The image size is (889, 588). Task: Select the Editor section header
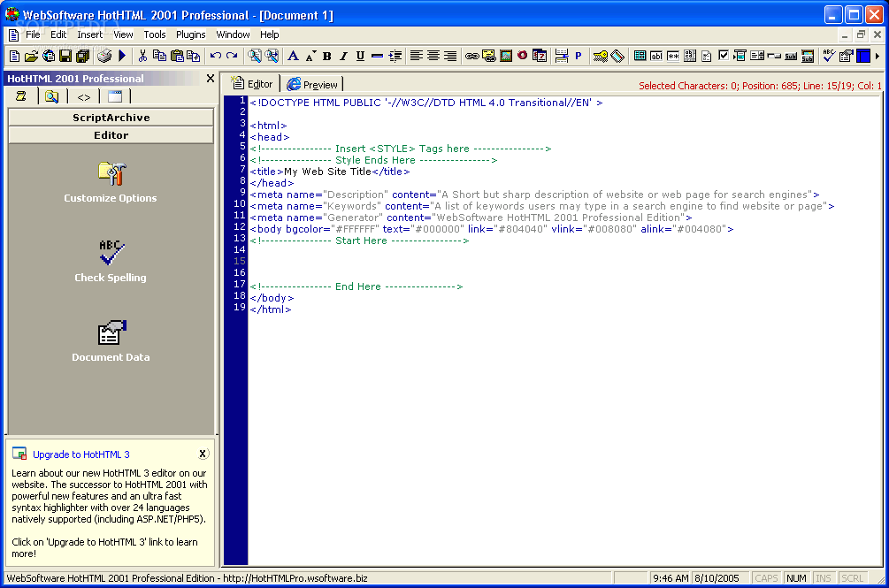coord(111,134)
